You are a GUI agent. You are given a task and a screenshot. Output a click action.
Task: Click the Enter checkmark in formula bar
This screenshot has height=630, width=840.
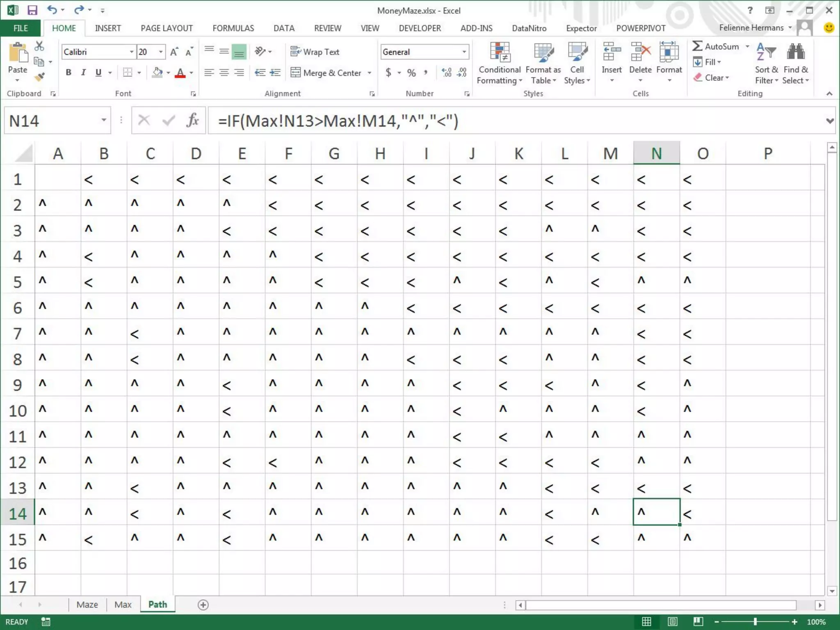(168, 121)
